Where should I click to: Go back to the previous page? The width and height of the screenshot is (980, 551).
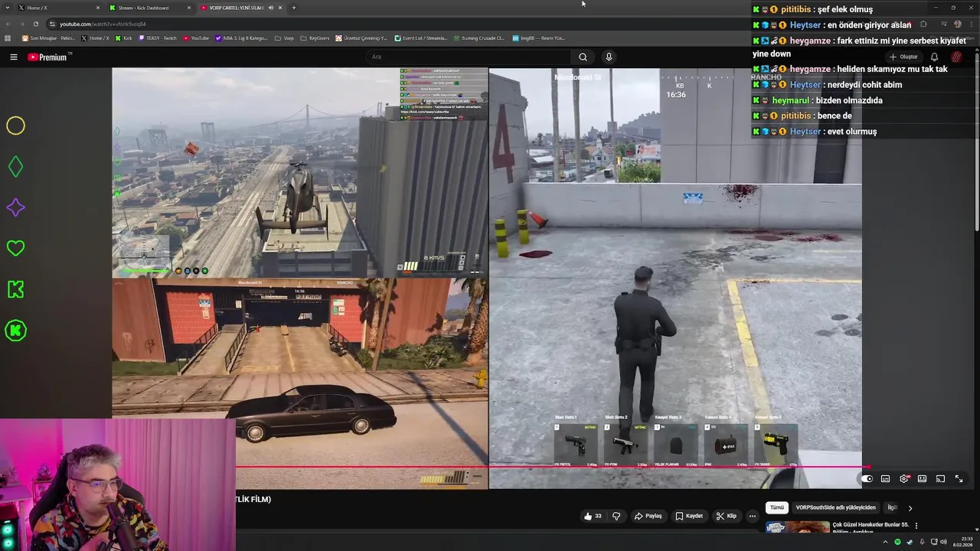pyautogui.click(x=8, y=24)
